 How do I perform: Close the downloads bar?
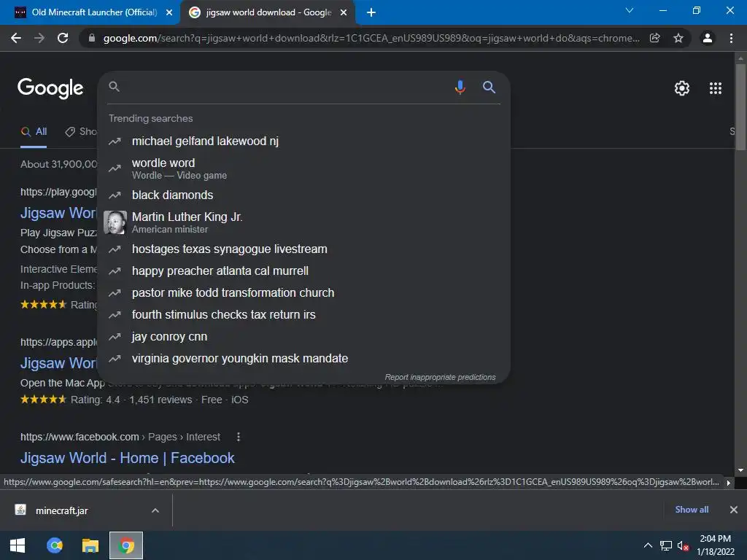coord(734,510)
